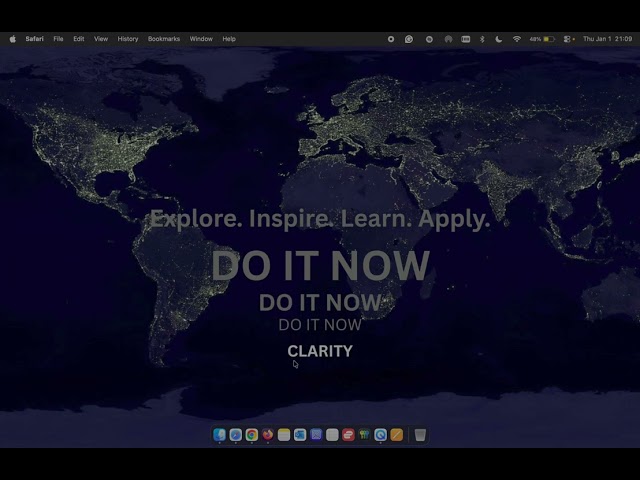
Task: Toggle the Focus moon icon
Action: point(498,39)
